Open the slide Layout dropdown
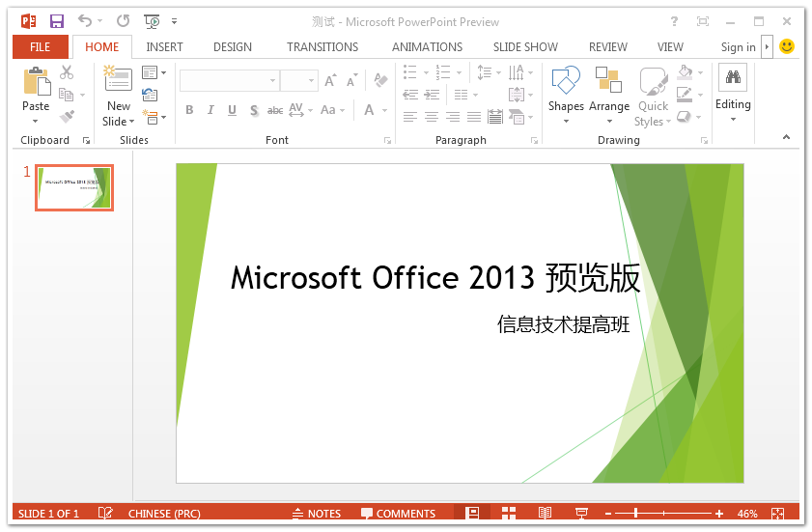The width and height of the screenshot is (812, 532). click(154, 72)
